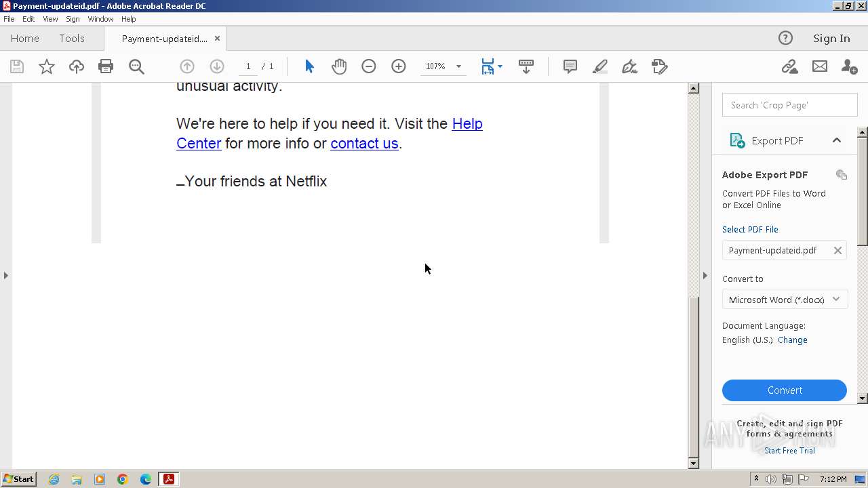Switch to the Tools tab

click(72, 39)
